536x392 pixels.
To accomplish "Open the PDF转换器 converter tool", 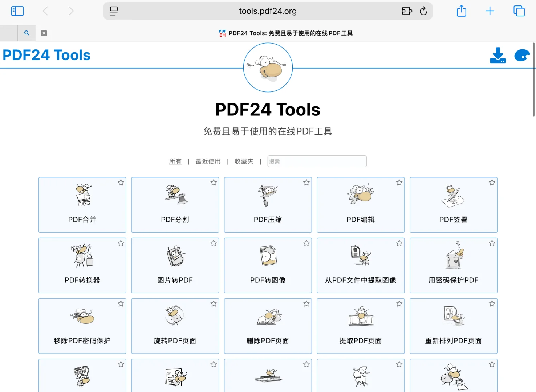I will point(82,265).
